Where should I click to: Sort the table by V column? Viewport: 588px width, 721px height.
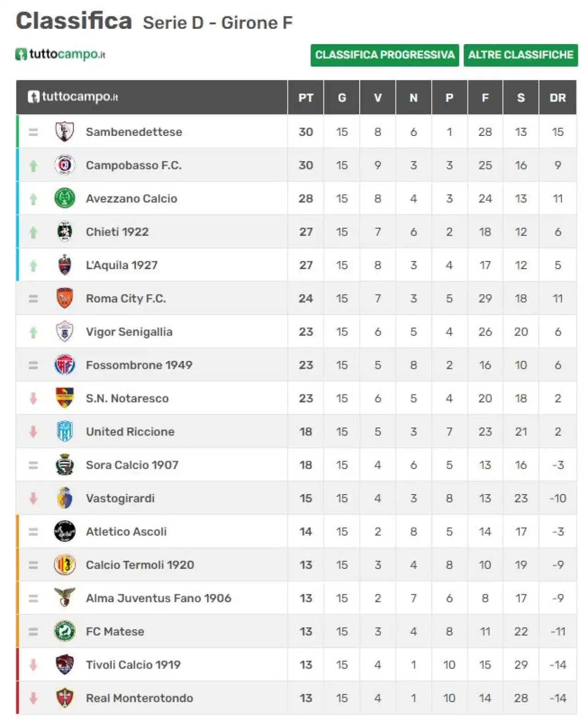(x=378, y=97)
